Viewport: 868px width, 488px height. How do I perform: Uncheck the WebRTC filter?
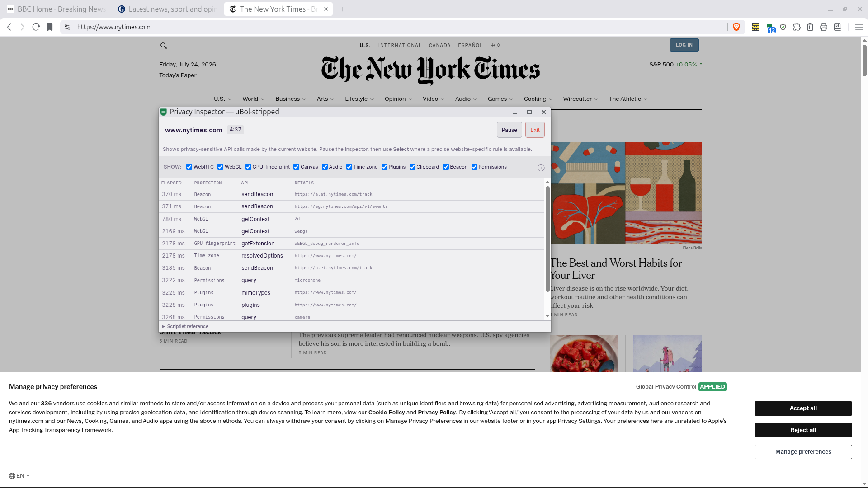pos(189,167)
